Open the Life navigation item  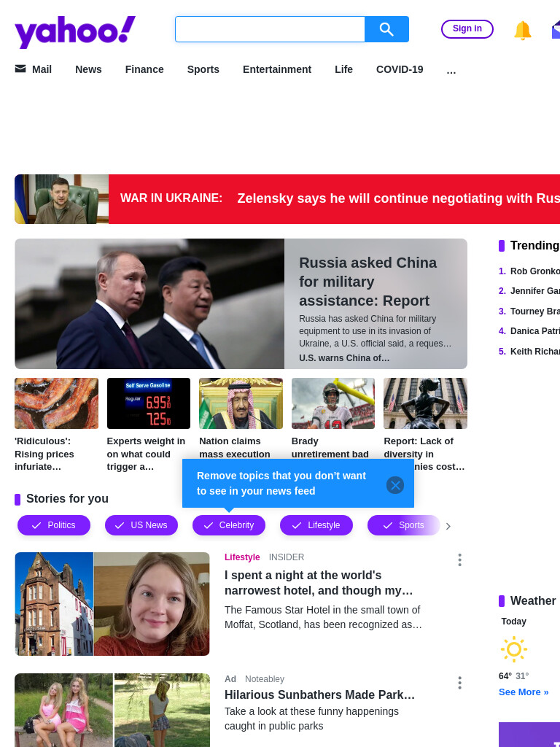344,69
